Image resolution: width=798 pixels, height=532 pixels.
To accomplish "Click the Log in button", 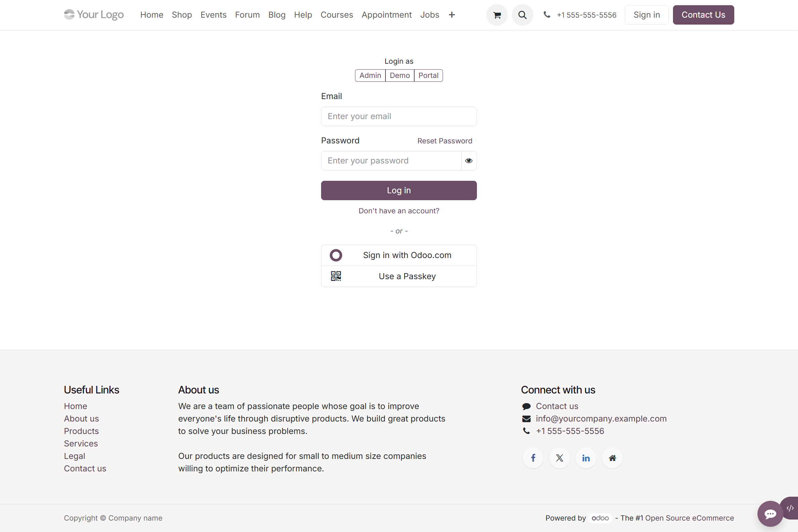I will (399, 190).
